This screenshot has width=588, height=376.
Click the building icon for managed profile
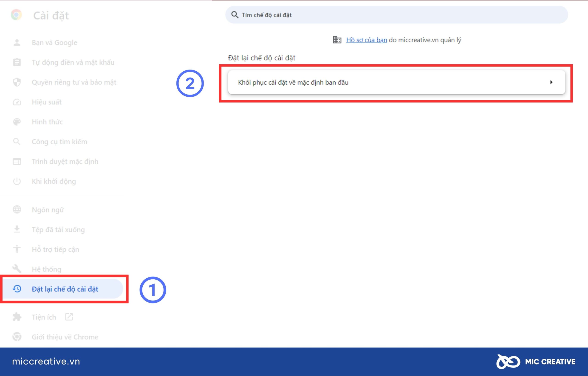click(x=337, y=39)
